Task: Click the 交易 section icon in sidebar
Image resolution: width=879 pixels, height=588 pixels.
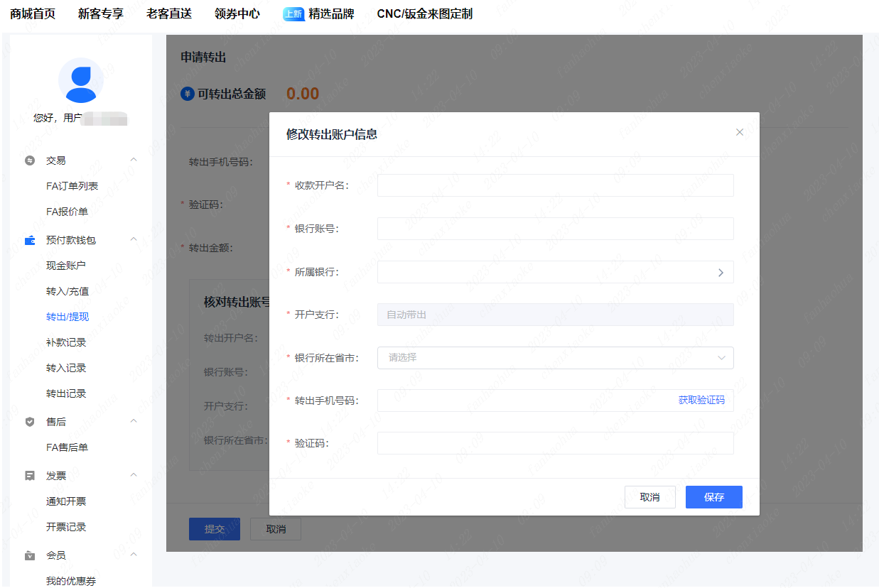Action: point(30,160)
